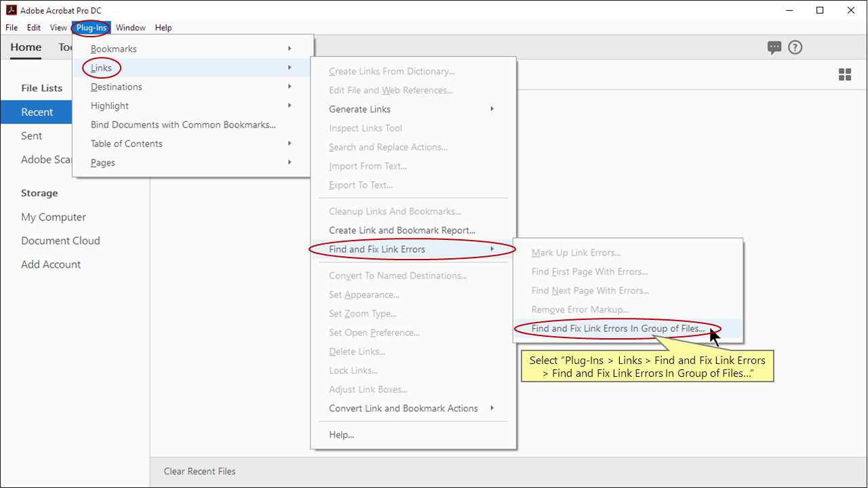Open the Home tab
The height and width of the screenshot is (488, 868).
pos(26,47)
